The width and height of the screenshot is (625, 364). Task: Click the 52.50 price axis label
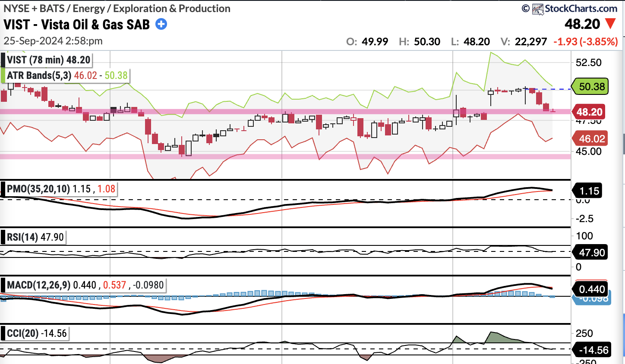[589, 63]
